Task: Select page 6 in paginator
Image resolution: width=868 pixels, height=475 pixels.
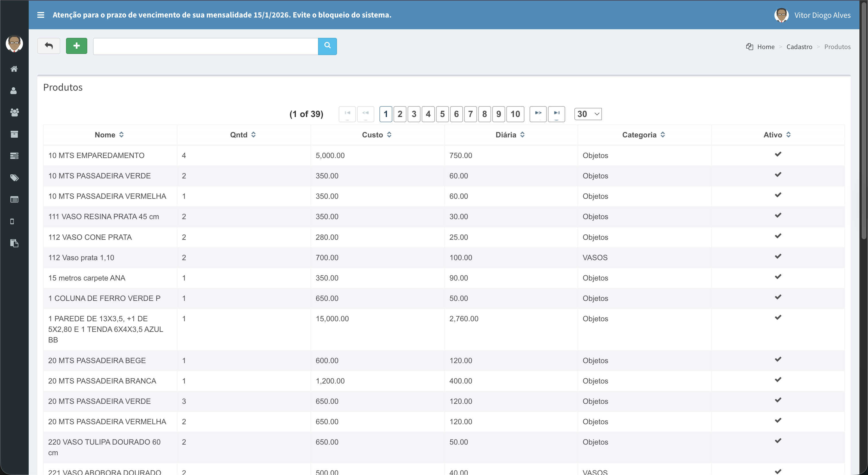Action: click(x=456, y=114)
